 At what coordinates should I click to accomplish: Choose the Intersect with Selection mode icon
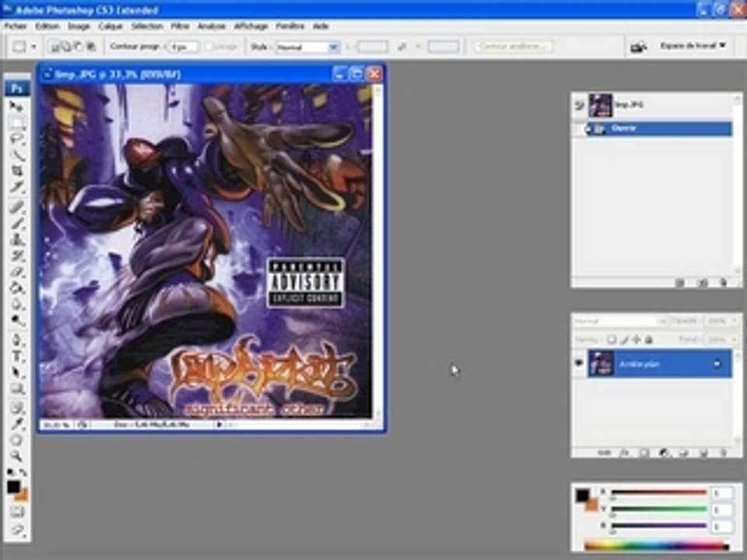tap(90, 46)
